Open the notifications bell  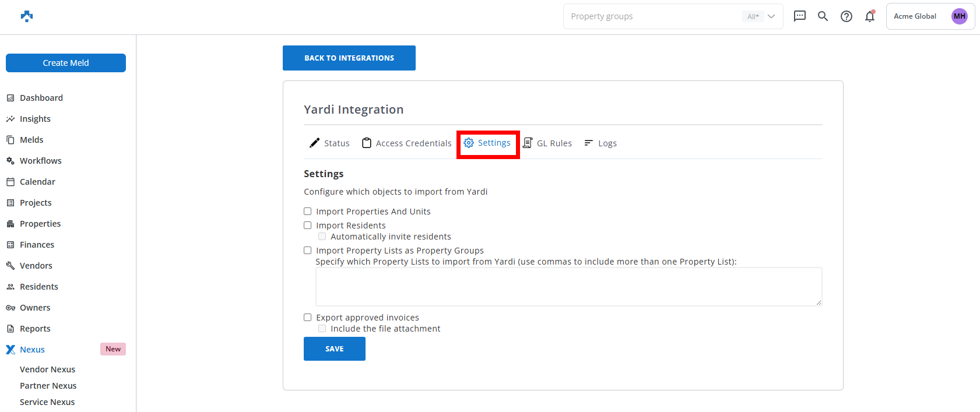(x=869, y=16)
